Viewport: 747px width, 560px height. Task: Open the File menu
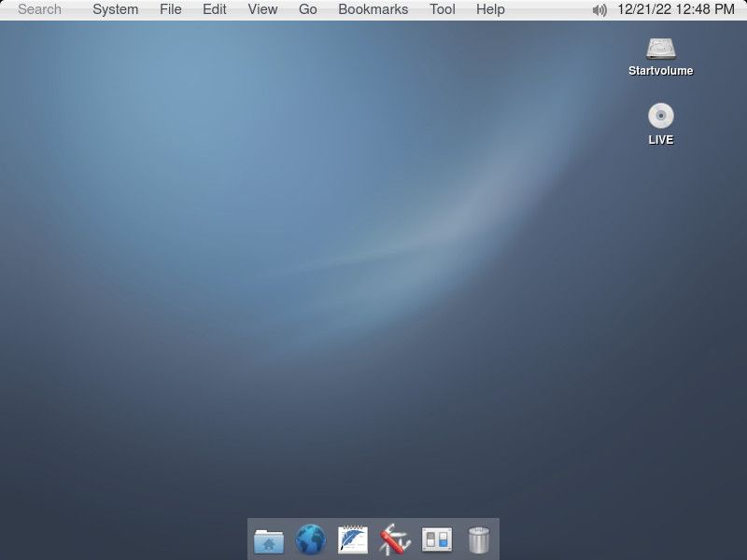[x=171, y=9]
